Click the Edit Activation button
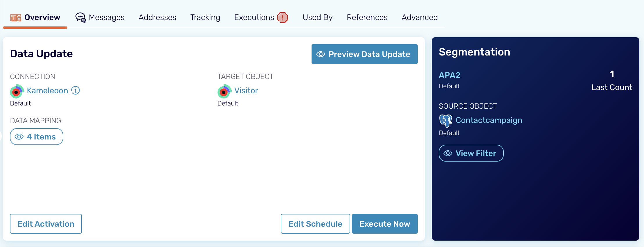644x247 pixels. [46, 224]
